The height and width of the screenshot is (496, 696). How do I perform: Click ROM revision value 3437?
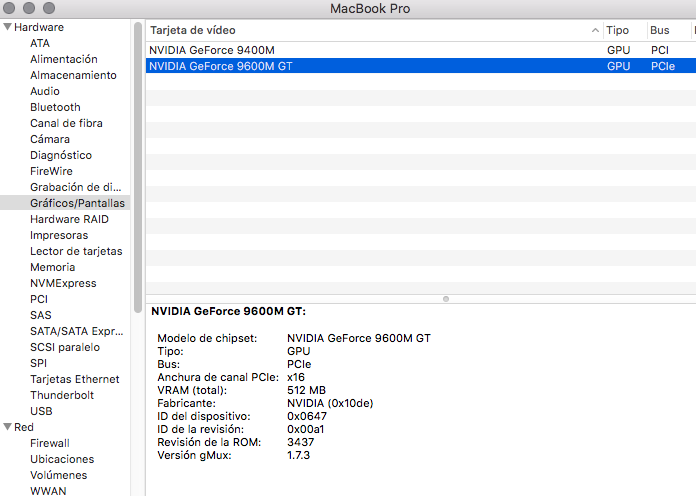tap(301, 442)
